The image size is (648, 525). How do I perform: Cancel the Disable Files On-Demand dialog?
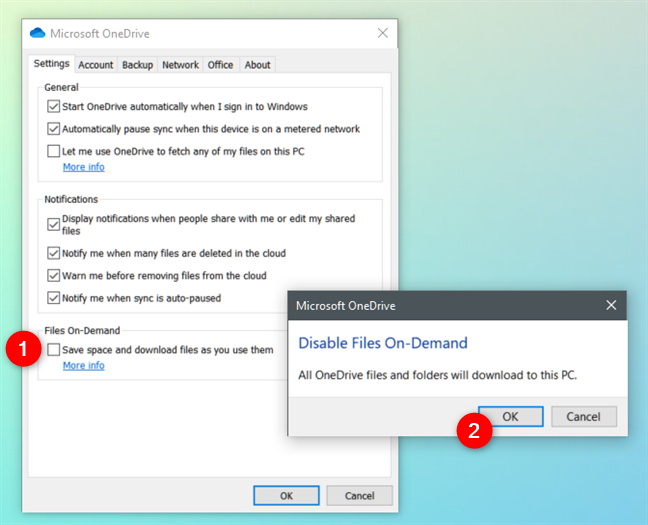[x=584, y=416]
